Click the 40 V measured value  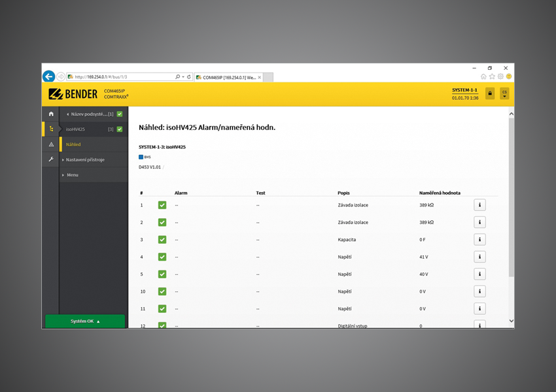pos(424,274)
